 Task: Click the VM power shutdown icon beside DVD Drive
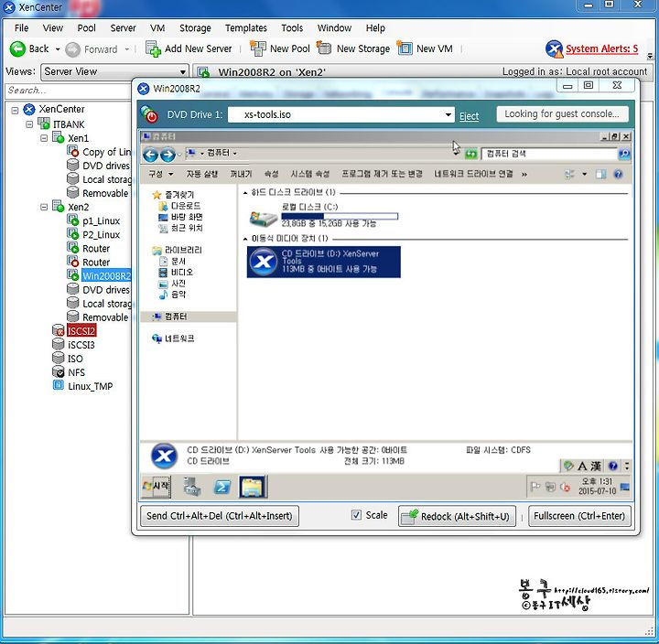[149, 114]
